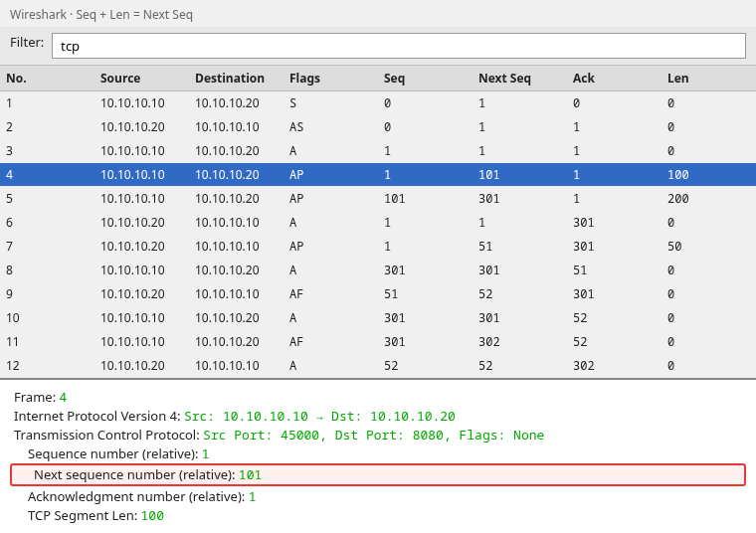Image resolution: width=756 pixels, height=533 pixels.
Task: Click Next Seq value 101 in packet 4
Action: point(488,175)
